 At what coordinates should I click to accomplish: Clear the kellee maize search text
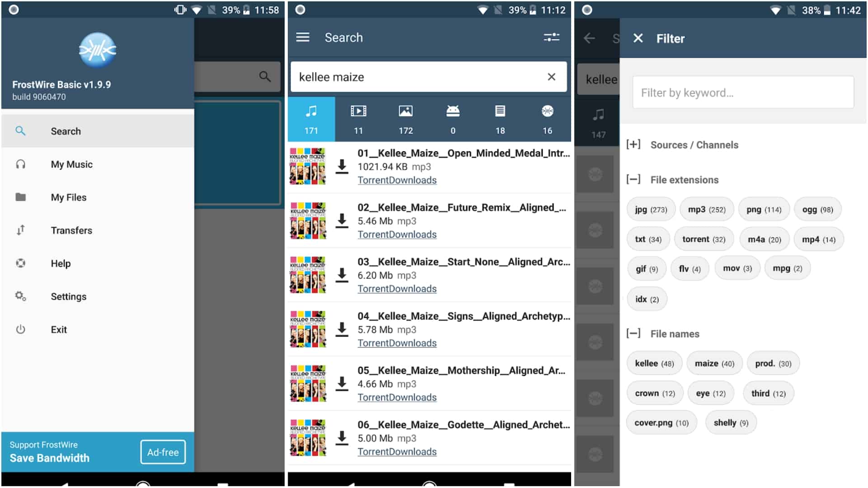coord(551,77)
